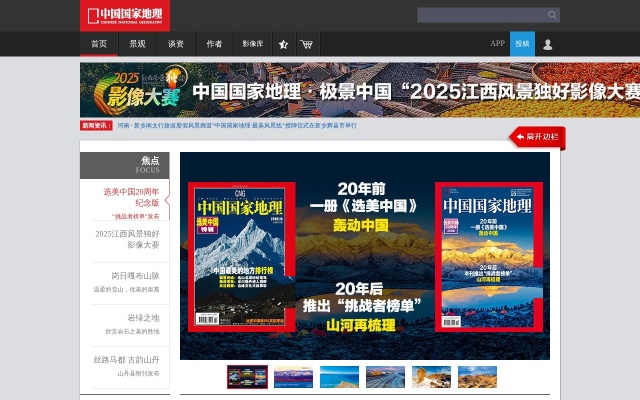640x400 pixels.
Task: Click the Chinese National Geography logo
Action: coord(125,15)
